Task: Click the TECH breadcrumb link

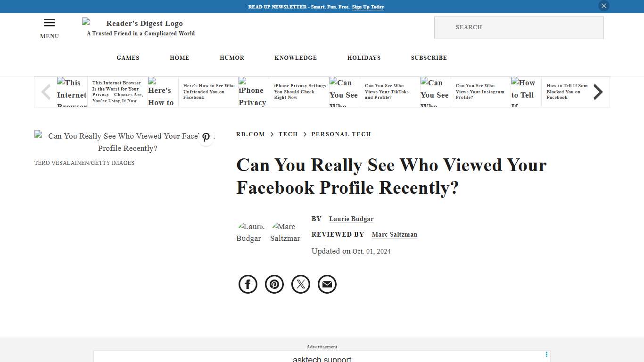Action: (x=288, y=134)
